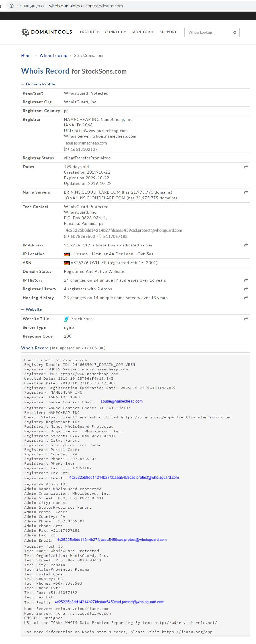Open the Monitor dropdown menu
The image size is (256, 644).
(x=143, y=32)
